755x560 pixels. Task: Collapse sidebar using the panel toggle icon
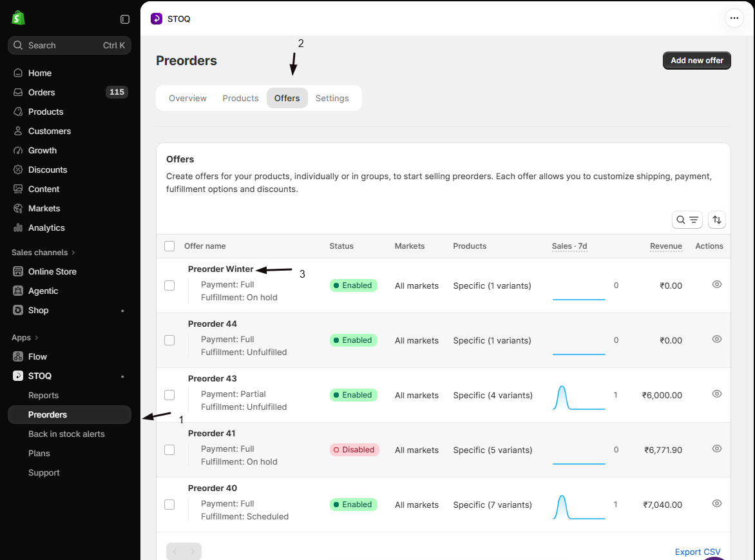[x=125, y=19]
